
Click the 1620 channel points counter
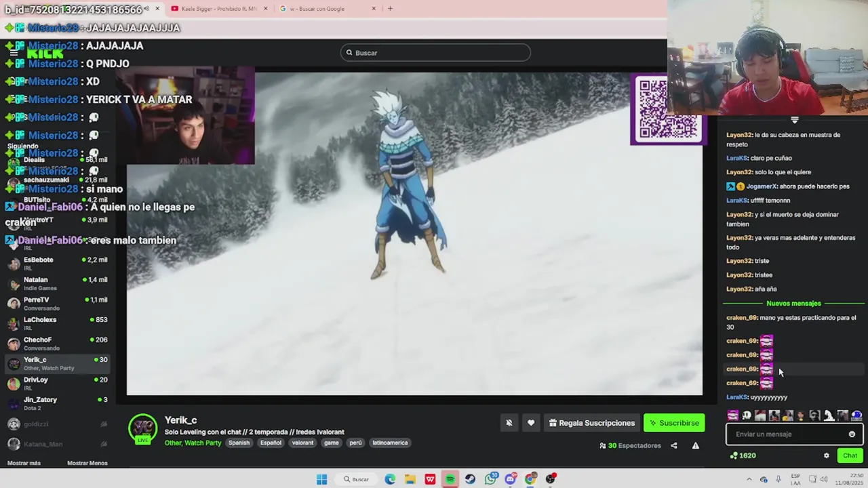743,455
